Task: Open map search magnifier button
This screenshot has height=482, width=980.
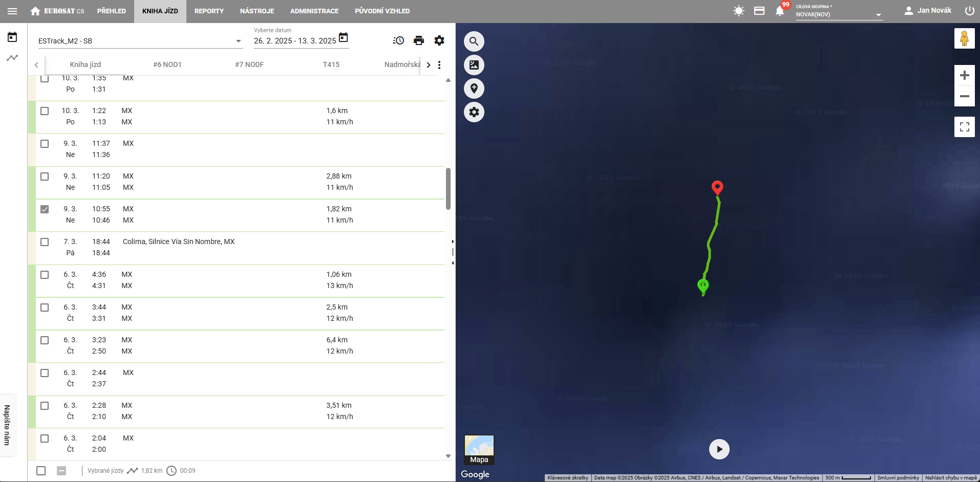Action: (x=474, y=41)
